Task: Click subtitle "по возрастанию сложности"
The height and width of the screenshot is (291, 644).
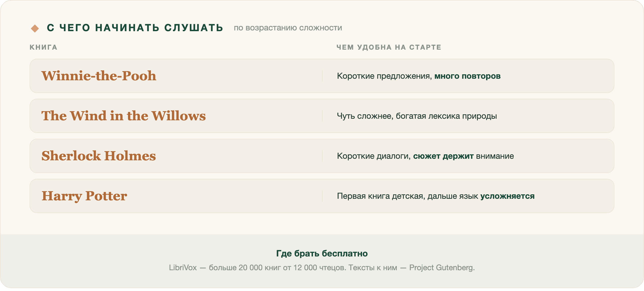Action: (288, 28)
